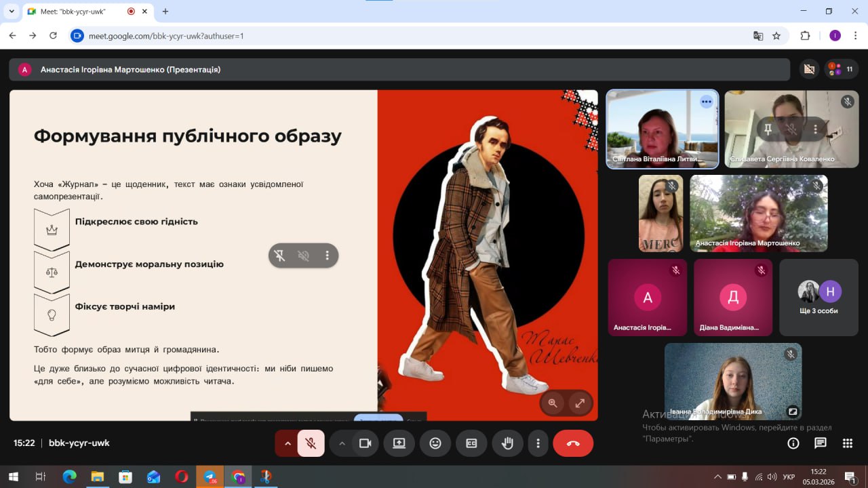Click the muted mic icon on Діана Вадимівна's tile

point(762,270)
